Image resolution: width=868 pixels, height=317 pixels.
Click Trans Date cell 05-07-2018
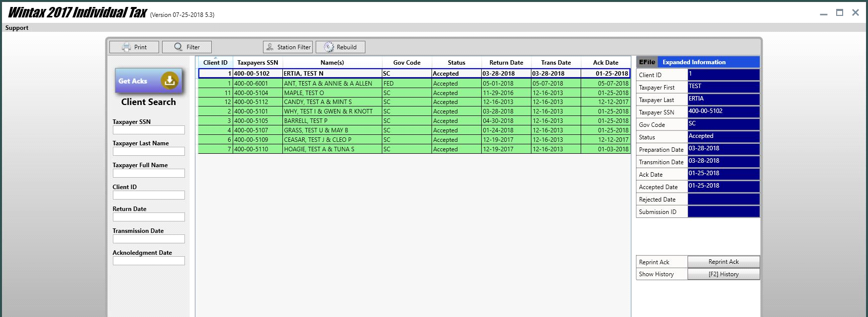pos(556,84)
